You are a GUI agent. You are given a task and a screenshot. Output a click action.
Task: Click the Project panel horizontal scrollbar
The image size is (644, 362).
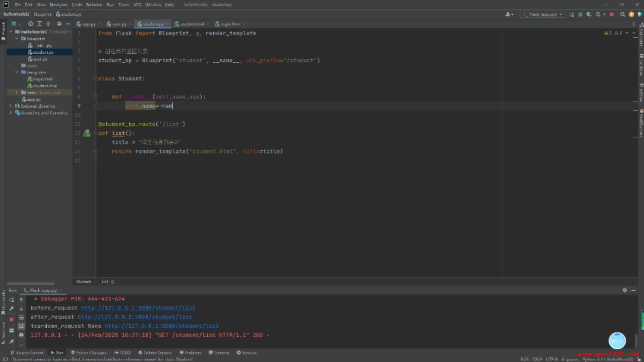pyautogui.click(x=31, y=284)
